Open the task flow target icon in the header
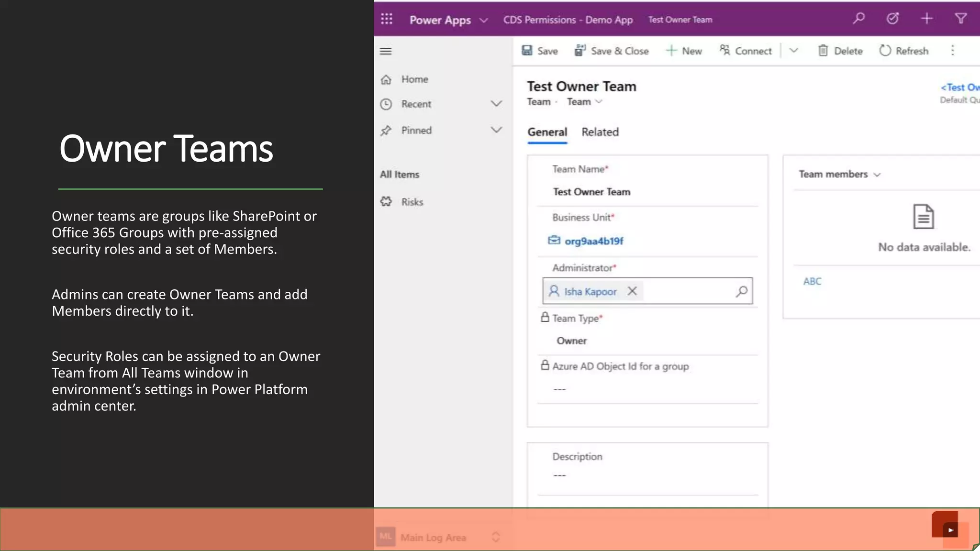Image resolution: width=980 pixels, height=551 pixels. click(892, 19)
